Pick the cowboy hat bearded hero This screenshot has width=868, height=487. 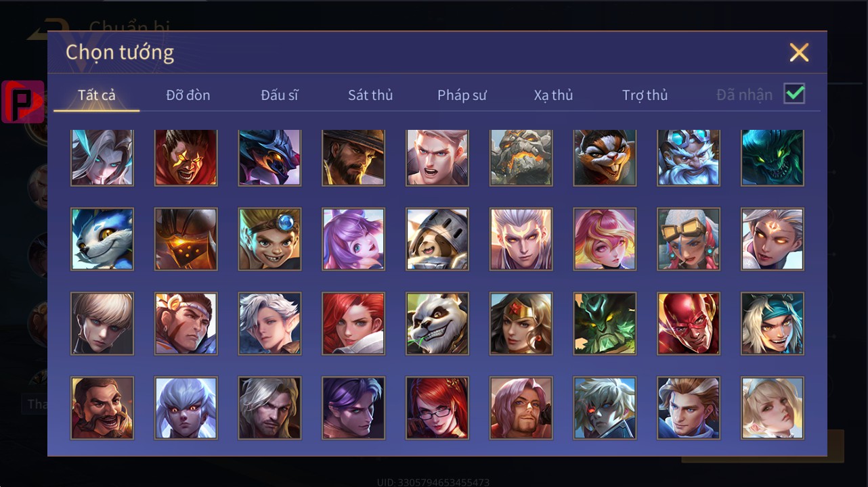pos(353,158)
